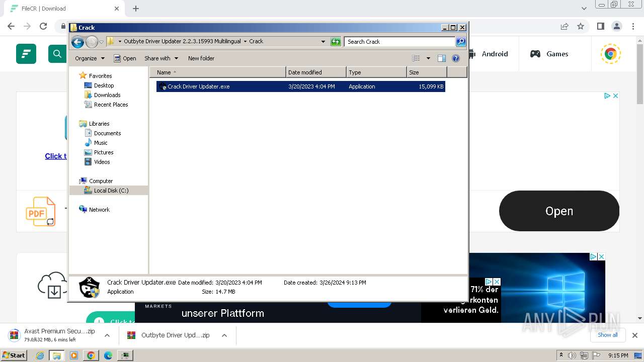
Task: Open options for Outbyte Driver Updater zip download
Action: (x=224, y=335)
